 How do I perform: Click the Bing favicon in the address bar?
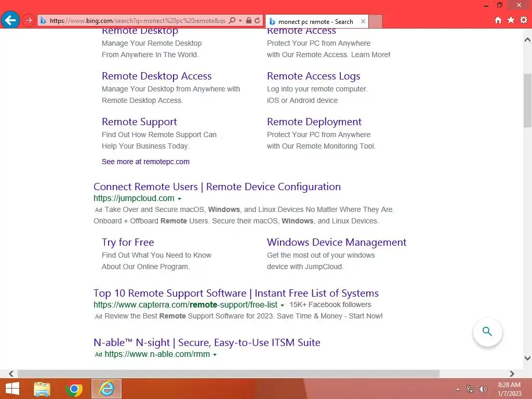[43, 21]
